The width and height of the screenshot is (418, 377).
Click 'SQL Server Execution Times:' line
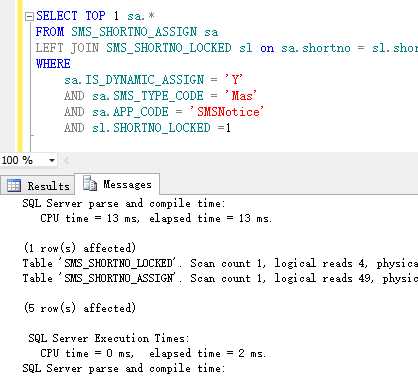(109, 338)
